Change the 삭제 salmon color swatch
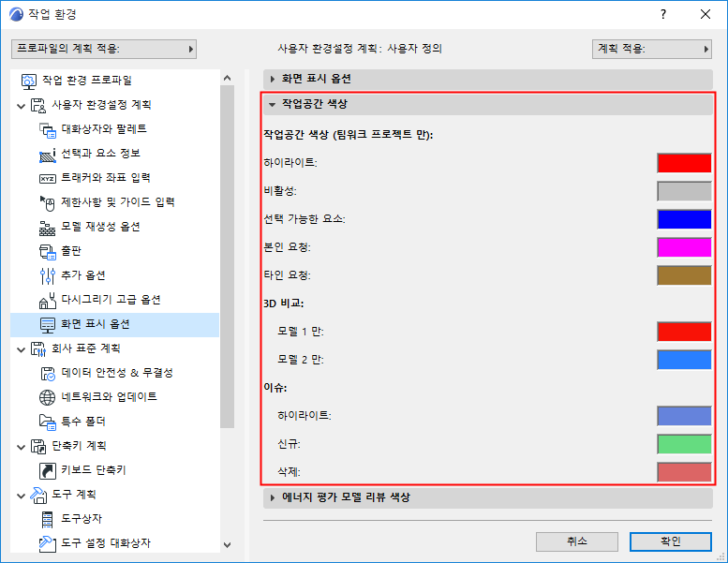The width and height of the screenshot is (728, 563). point(684,472)
